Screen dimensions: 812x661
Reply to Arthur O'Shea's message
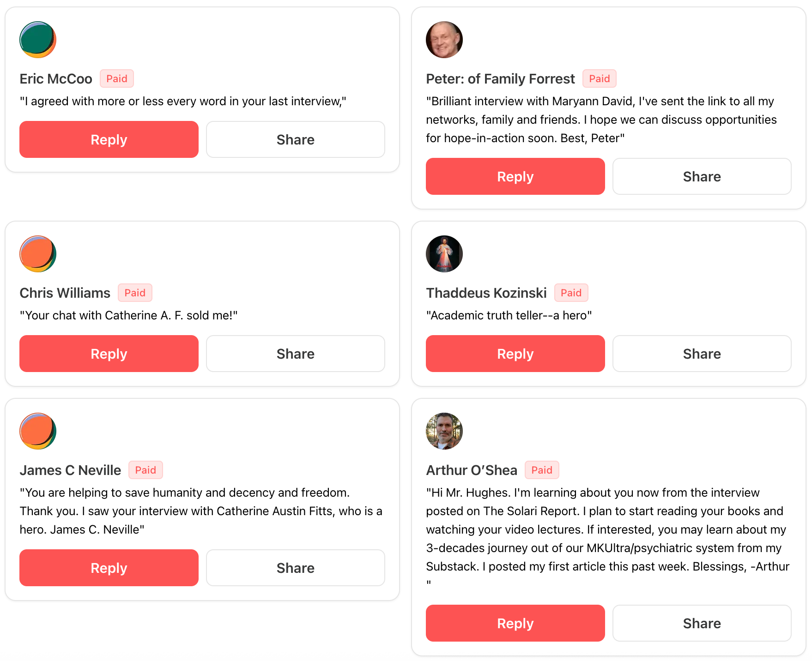[515, 623]
